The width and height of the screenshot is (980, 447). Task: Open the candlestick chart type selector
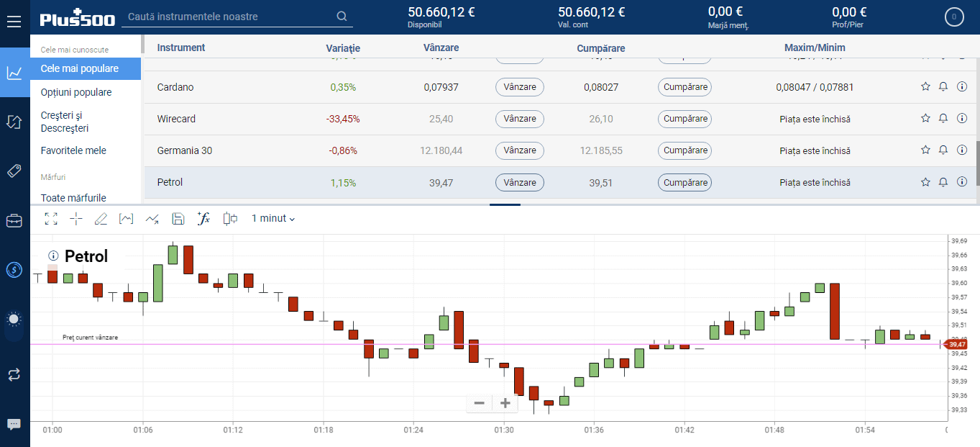pos(230,219)
